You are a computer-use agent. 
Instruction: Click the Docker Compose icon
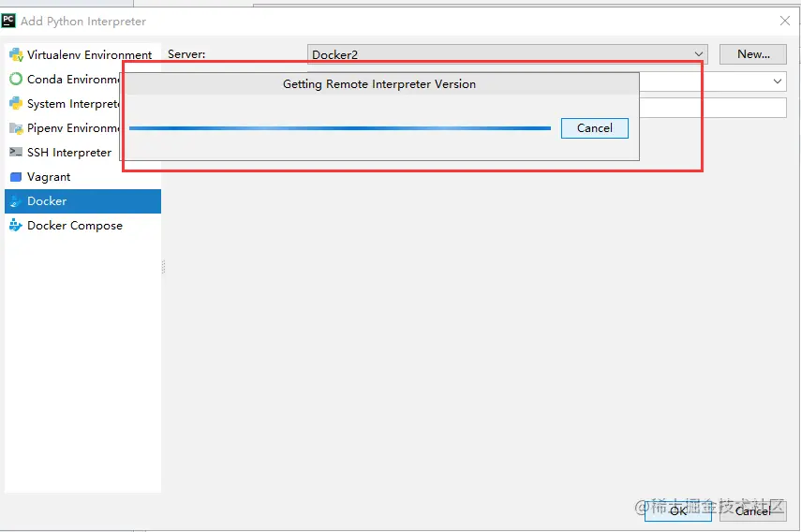(x=16, y=225)
